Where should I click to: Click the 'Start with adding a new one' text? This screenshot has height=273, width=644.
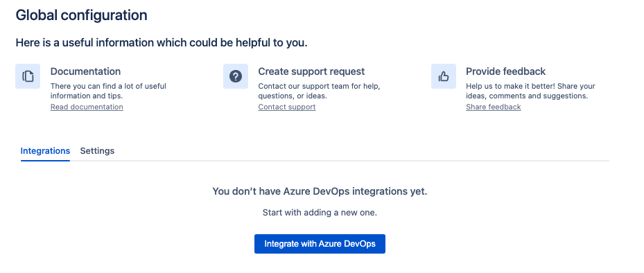pos(320,213)
